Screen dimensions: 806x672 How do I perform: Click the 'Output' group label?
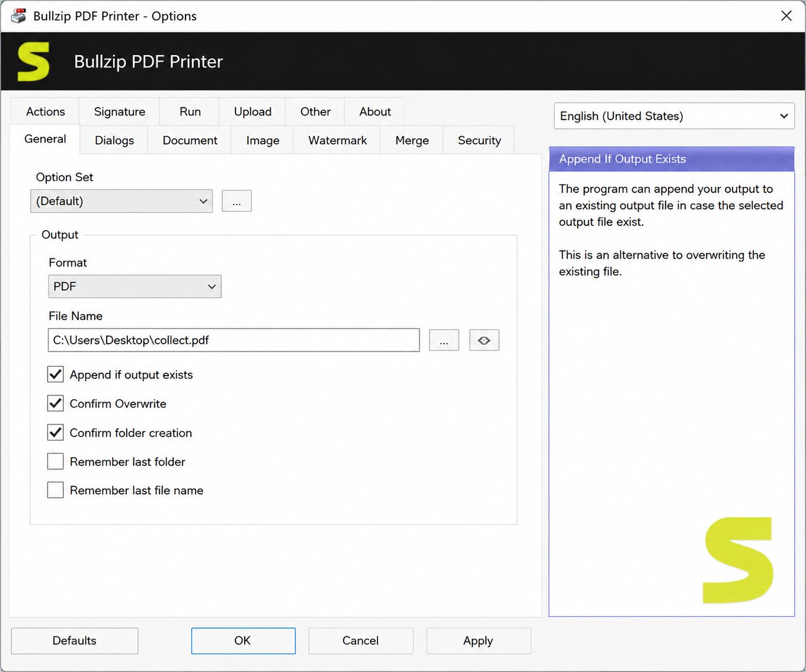60,235
